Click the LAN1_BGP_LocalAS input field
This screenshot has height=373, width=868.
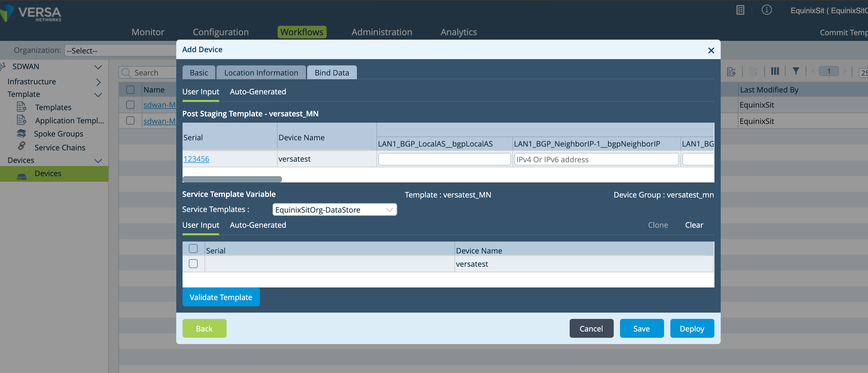coord(444,159)
